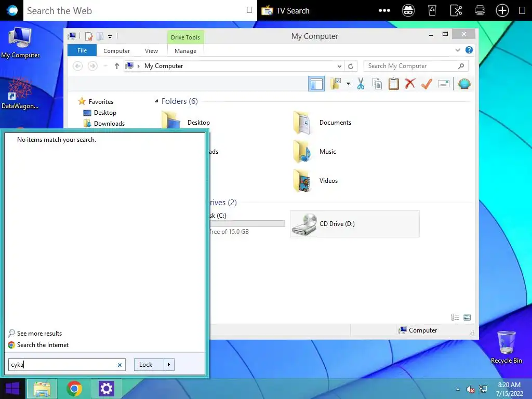Click the Windows Start button on taskbar

click(12, 389)
